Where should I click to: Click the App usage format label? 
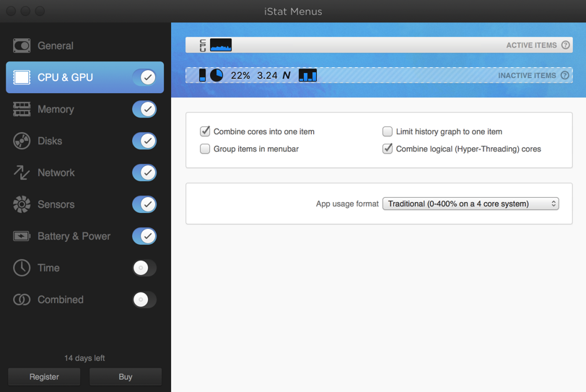347,204
